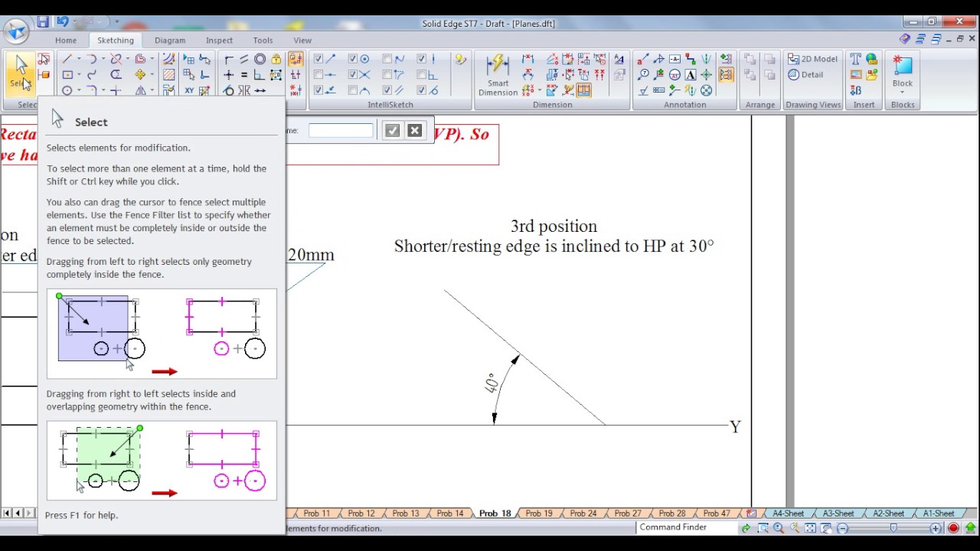The height and width of the screenshot is (551, 980).
Task: Open the Block dropdown in Blocks group
Action: tap(903, 93)
